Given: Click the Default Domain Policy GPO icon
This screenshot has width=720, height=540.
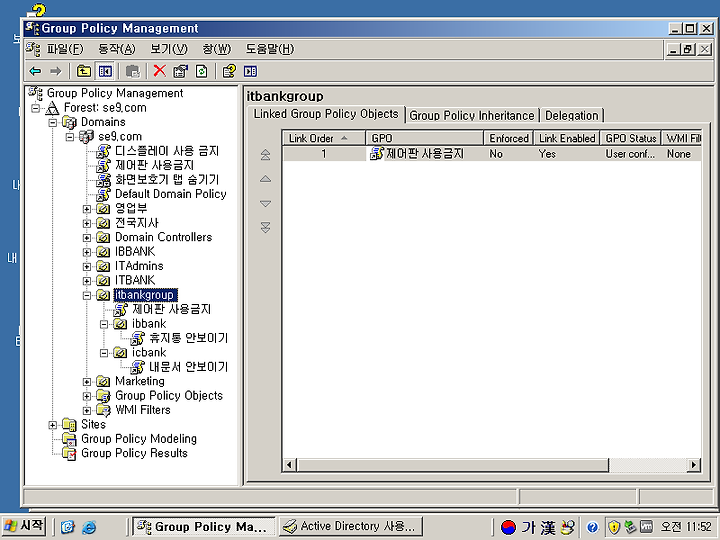Looking at the screenshot, I should (x=103, y=194).
